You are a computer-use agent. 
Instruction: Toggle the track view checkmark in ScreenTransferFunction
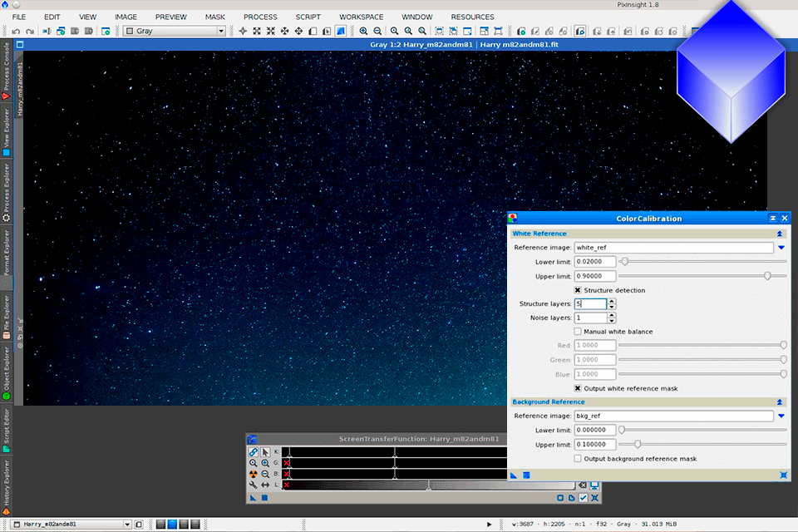584,498
